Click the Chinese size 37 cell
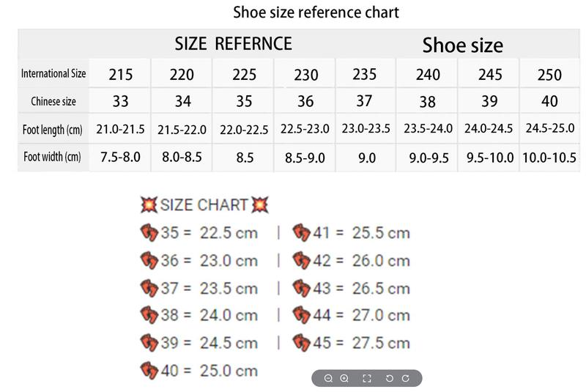 pos(365,101)
